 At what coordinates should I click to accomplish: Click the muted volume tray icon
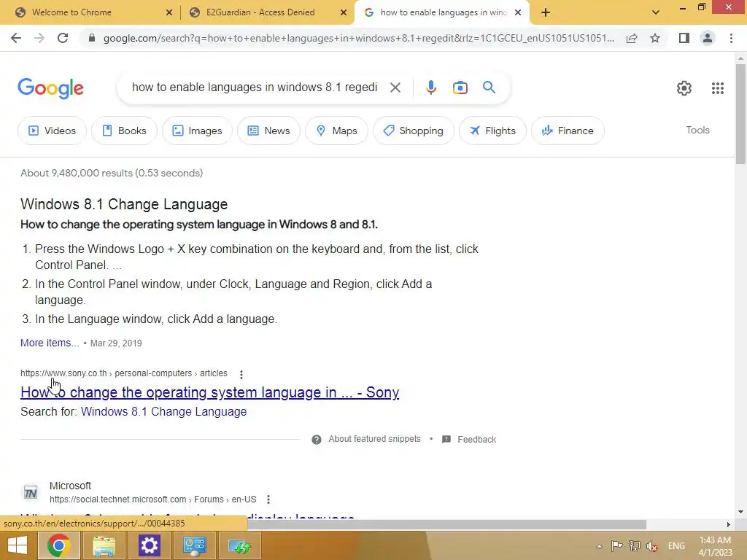point(652,545)
